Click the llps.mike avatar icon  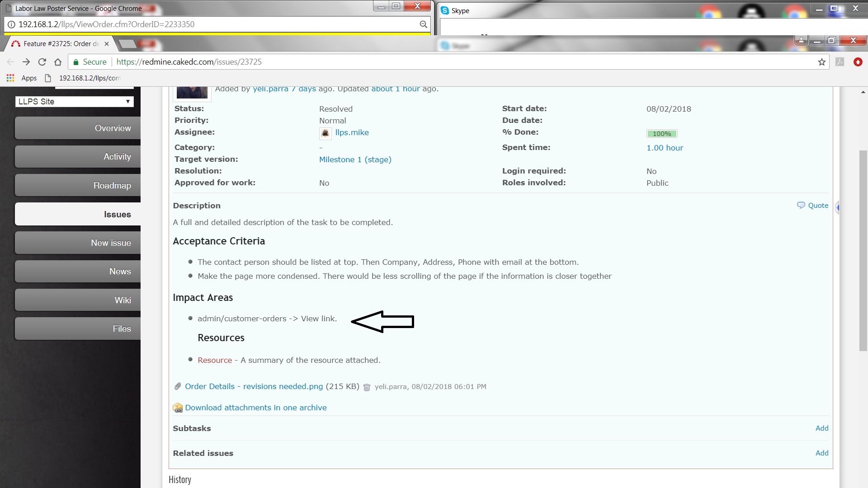pos(325,133)
